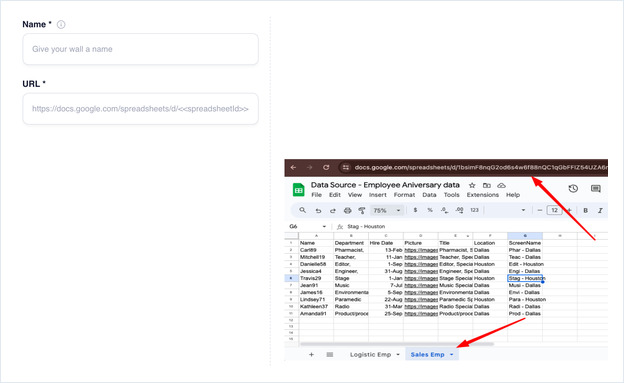Open the Sales Emp tab dropdown arrow
The image size is (624, 383).
pyautogui.click(x=452, y=355)
